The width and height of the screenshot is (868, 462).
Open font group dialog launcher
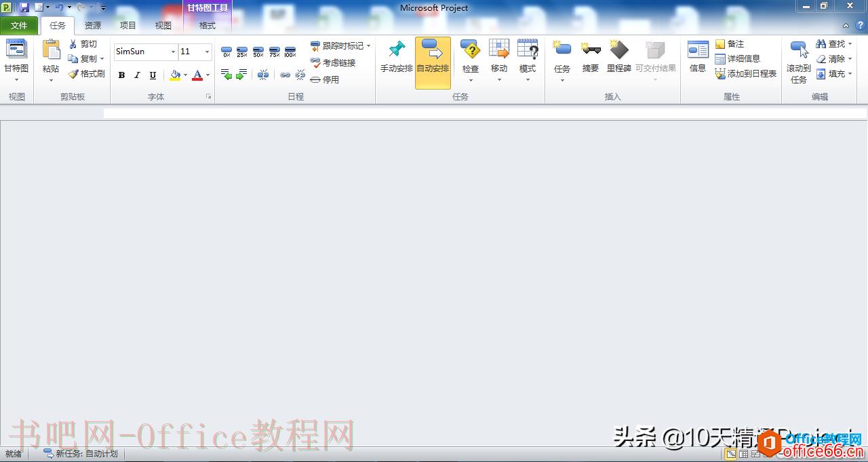(208, 97)
